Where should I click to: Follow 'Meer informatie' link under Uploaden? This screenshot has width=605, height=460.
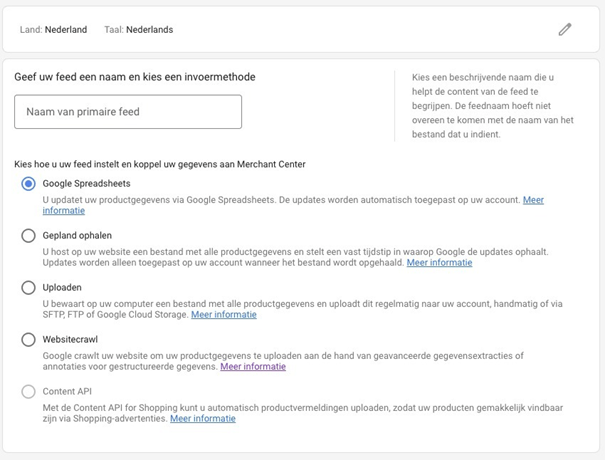point(224,315)
